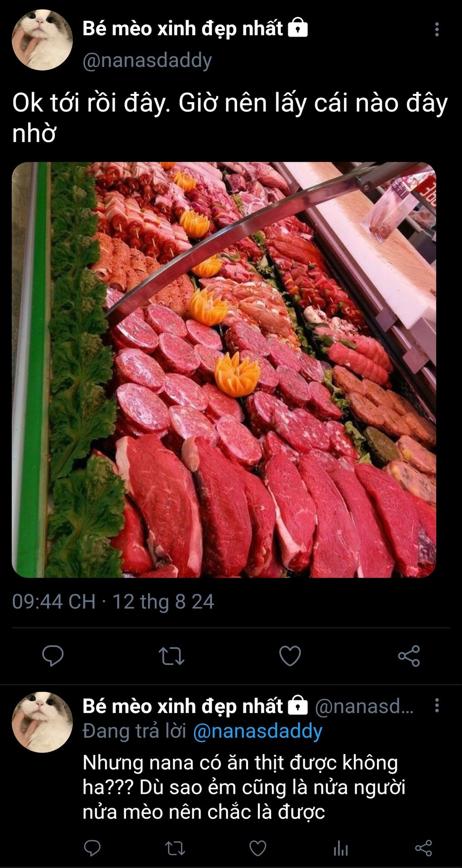Tap the lock icon beside the top name
Viewport: 462px width, 868px height.
pos(298,28)
